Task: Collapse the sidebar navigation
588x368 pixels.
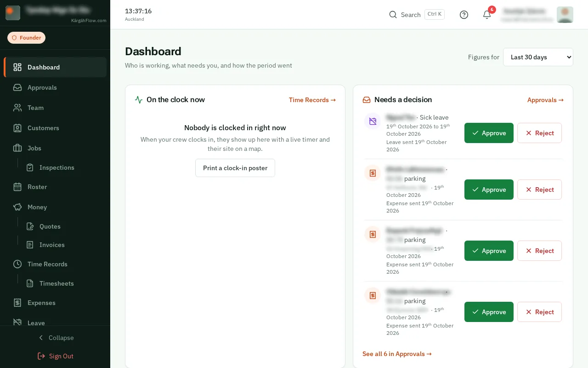Action: pos(55,338)
